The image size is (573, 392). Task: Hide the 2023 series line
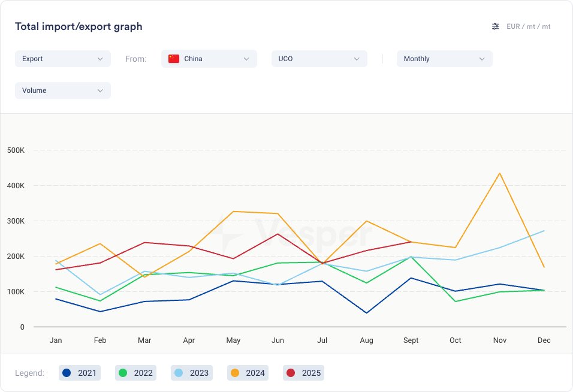(192, 373)
